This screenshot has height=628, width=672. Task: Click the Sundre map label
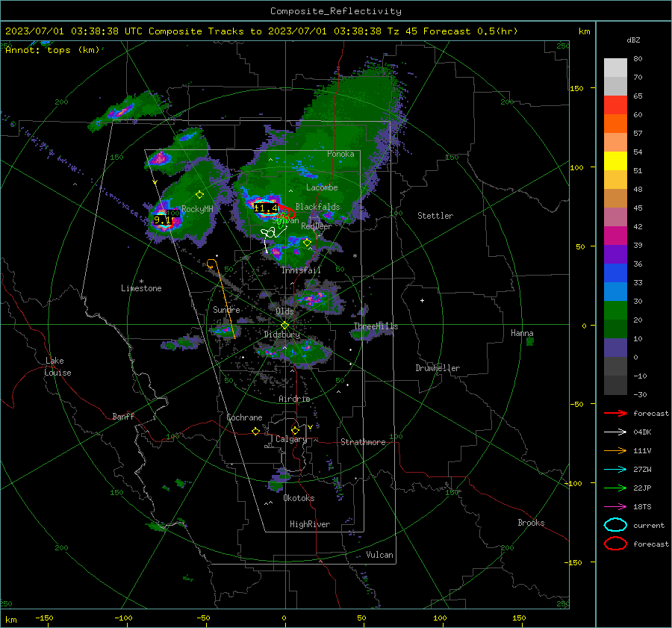[x=226, y=309]
